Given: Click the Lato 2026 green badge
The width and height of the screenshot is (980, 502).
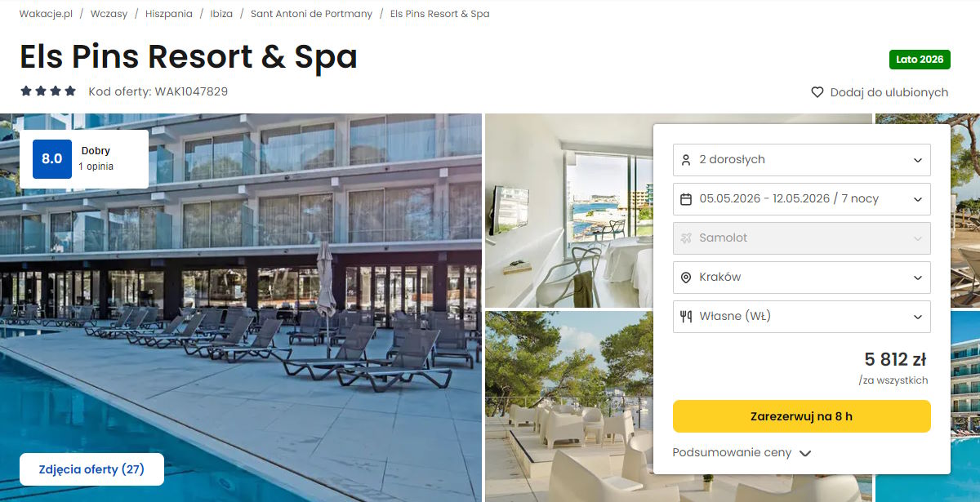Looking at the screenshot, I should 920,60.
